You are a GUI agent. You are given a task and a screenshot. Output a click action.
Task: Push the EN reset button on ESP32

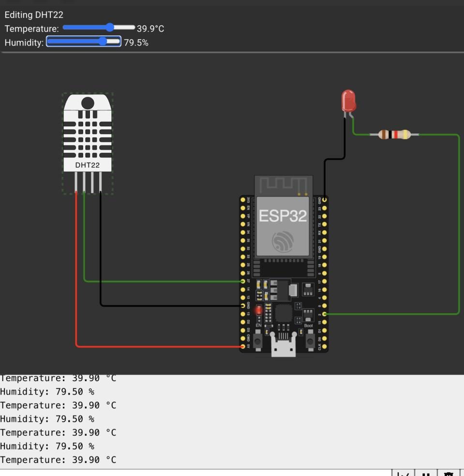pos(258,341)
